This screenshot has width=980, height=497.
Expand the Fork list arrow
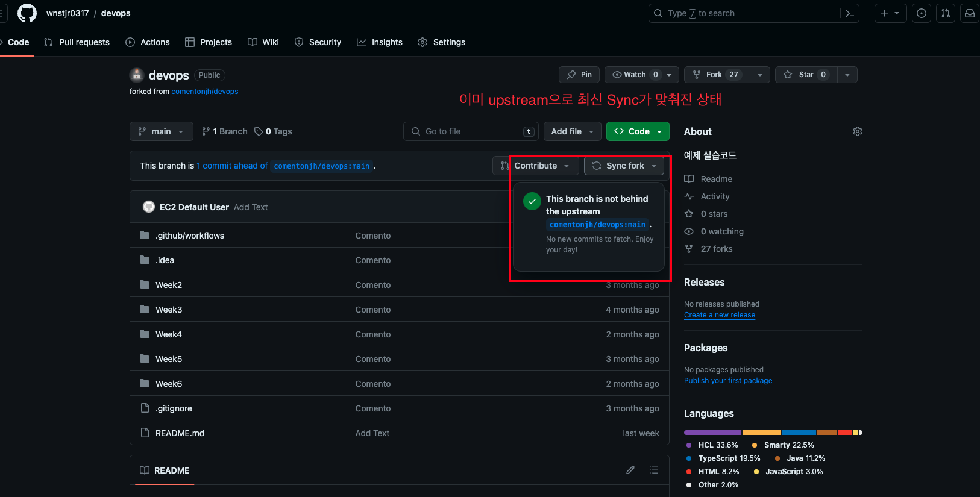pos(760,75)
